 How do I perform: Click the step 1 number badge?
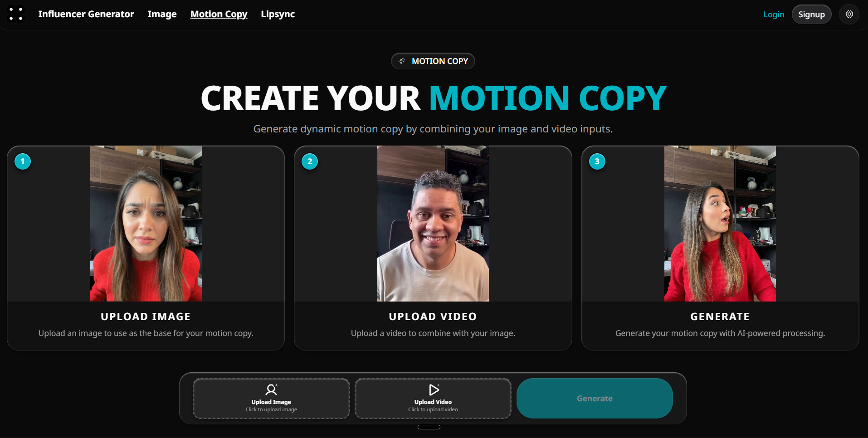point(23,161)
